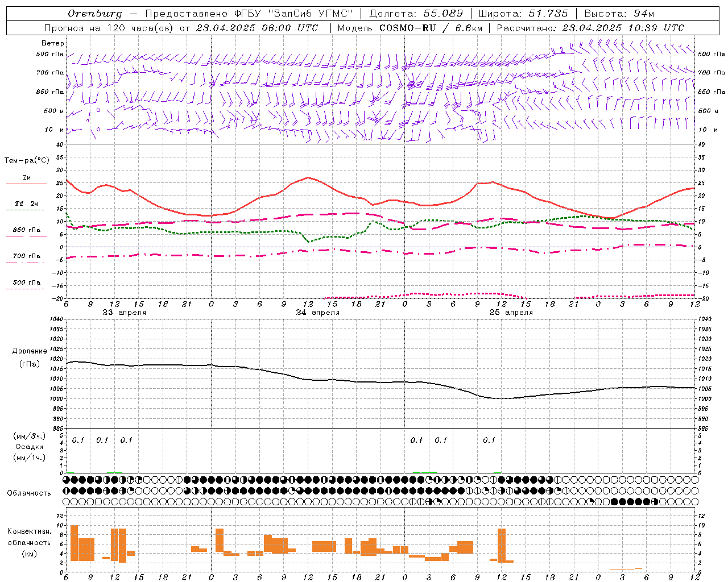Screen dimensions: 728x582
Task: Select the "Долгота: 55.089" header field
Action: pyautogui.click(x=416, y=14)
